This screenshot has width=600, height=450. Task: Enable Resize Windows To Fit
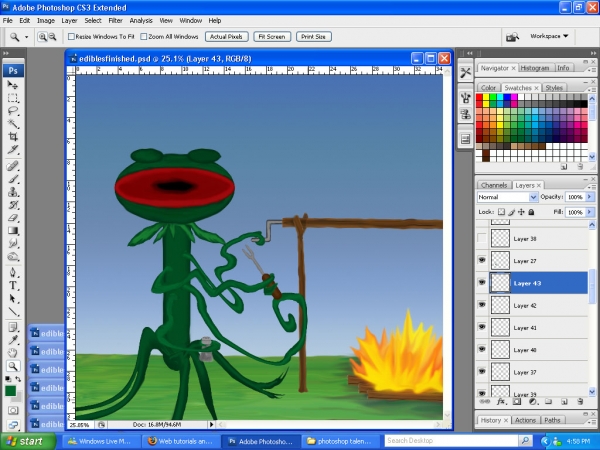[x=71, y=37]
